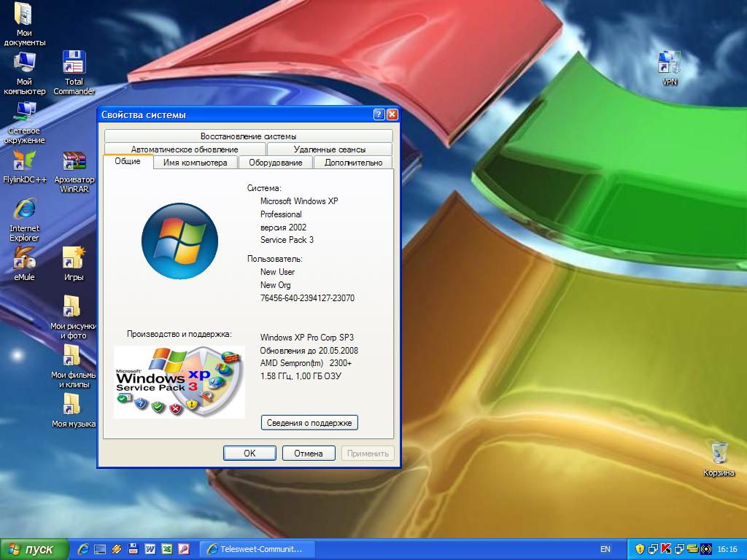This screenshot has width=747, height=560.
Task: Open the Мой компьютер desktop icon
Action: click(x=24, y=63)
